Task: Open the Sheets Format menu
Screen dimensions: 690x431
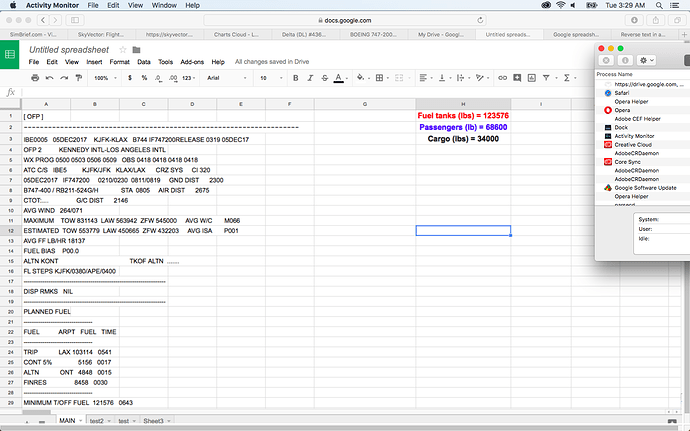Action: pos(119,62)
